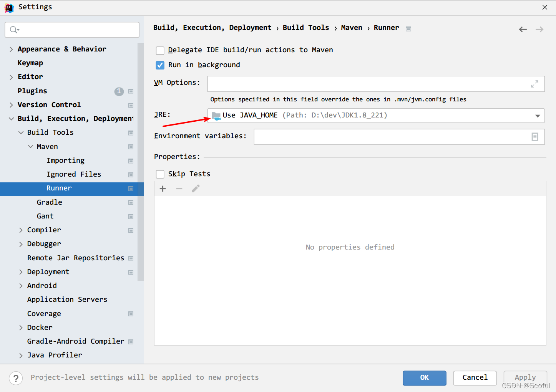The height and width of the screenshot is (392, 556).
Task: Click the project-level icon on the Gradle-Android Compiler row
Action: (x=131, y=342)
